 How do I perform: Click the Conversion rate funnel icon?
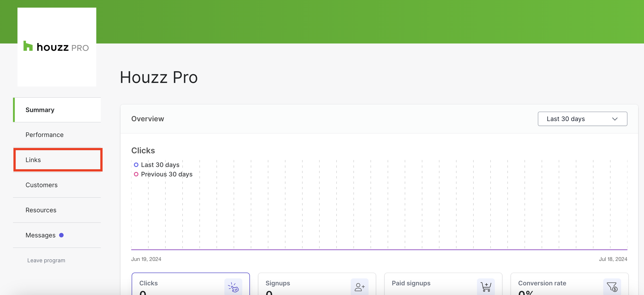612,287
